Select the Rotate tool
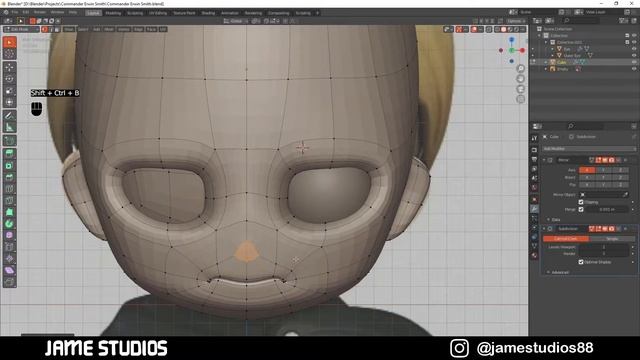This screenshot has height=360, width=640. 9,79
